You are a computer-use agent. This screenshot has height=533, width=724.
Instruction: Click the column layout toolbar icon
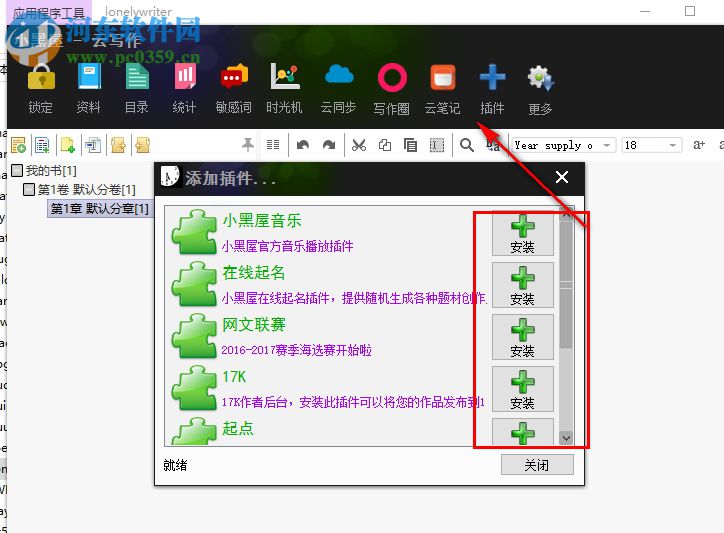273,145
